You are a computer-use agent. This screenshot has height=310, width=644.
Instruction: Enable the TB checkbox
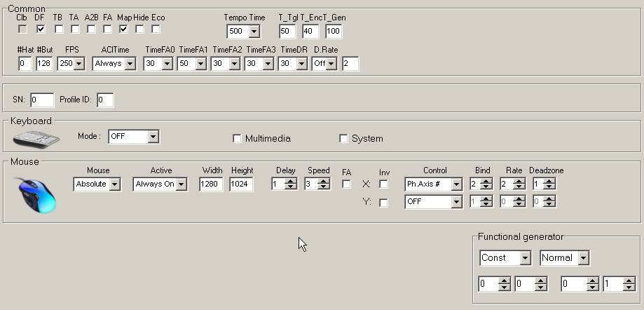coord(59,29)
